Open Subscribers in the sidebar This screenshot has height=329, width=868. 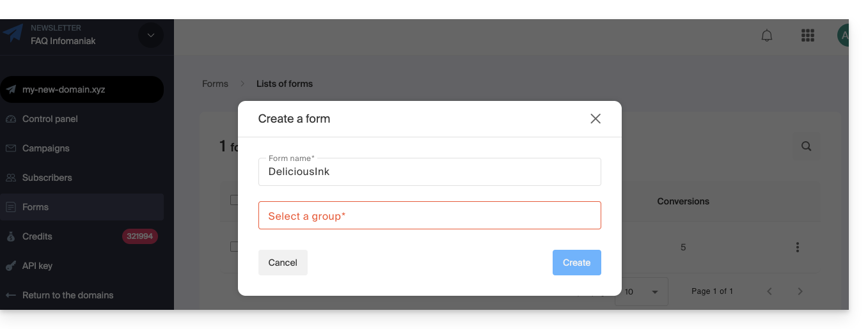pyautogui.click(x=47, y=178)
